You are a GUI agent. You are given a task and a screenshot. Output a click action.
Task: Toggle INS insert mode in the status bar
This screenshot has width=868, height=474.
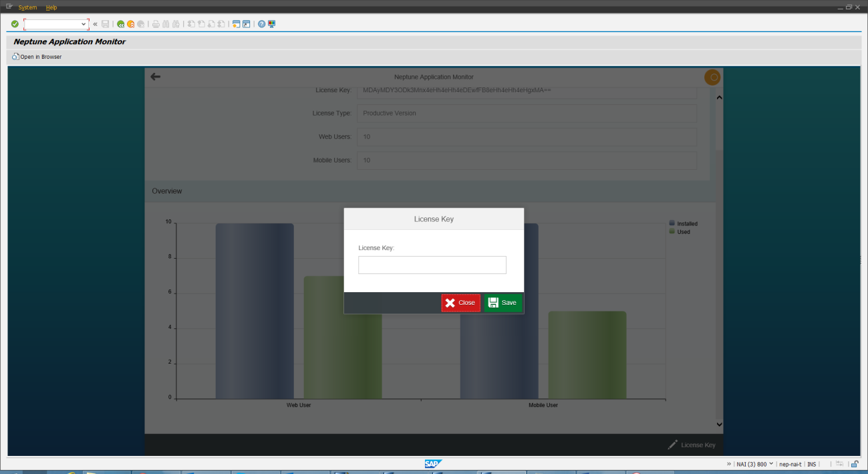click(x=811, y=463)
